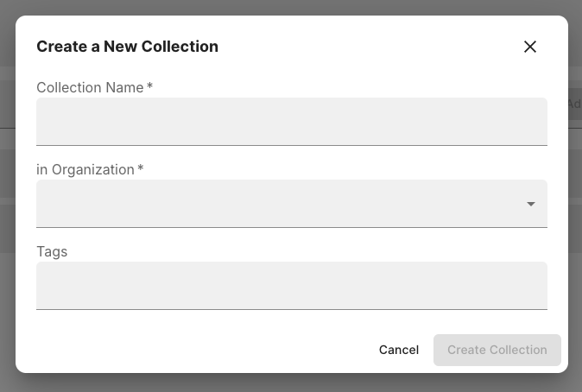Image resolution: width=582 pixels, height=392 pixels.
Task: Click into the Tags input field
Action: pyautogui.click(x=291, y=285)
